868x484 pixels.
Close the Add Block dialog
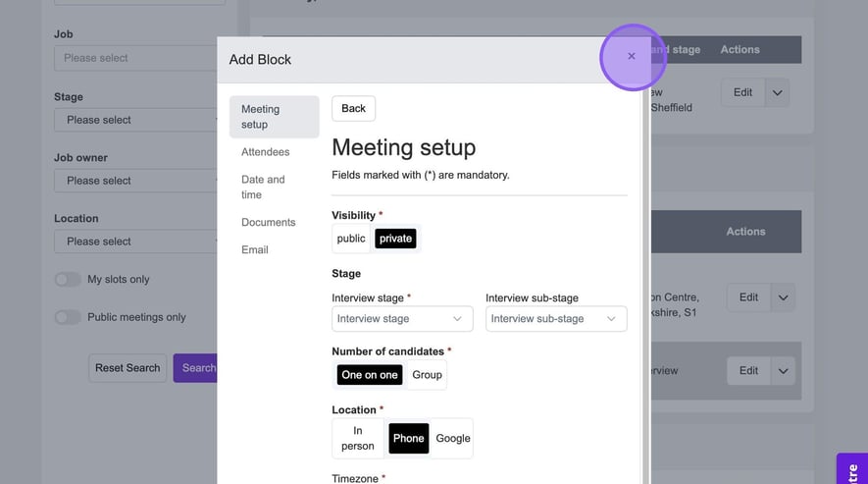[x=632, y=57]
